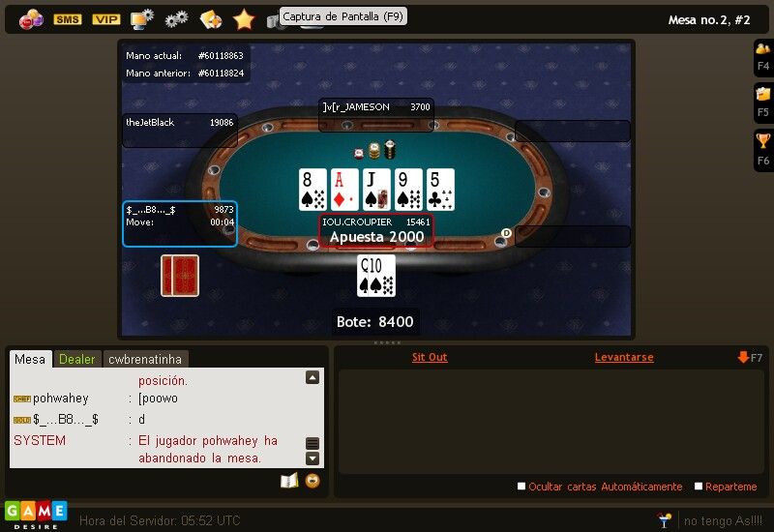The height and width of the screenshot is (532, 774).
Task: Click chat scroll up arrow
Action: click(313, 377)
